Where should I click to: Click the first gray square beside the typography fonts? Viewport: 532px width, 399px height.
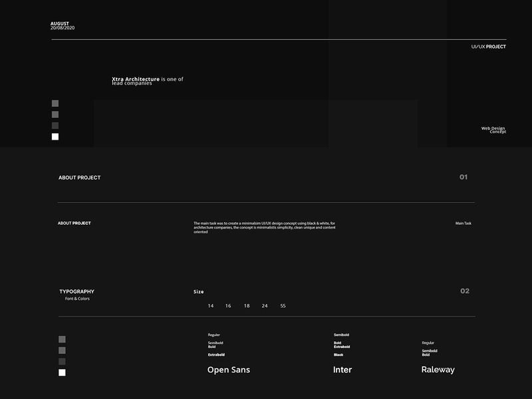62,338
